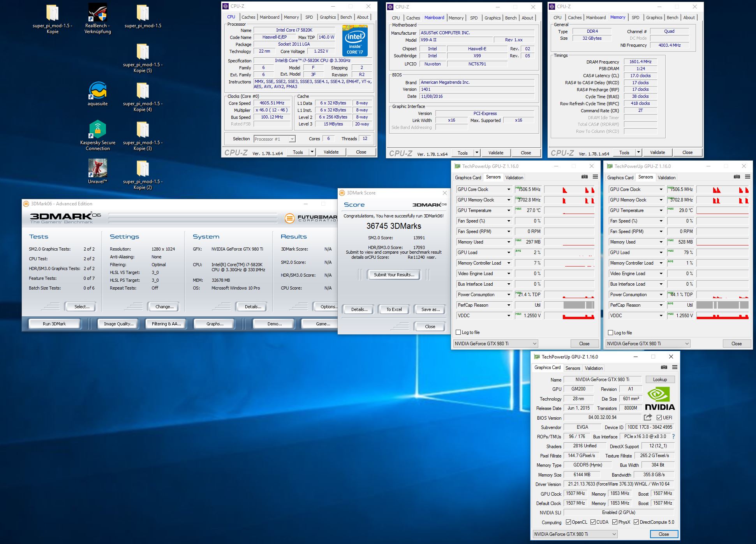Expand GPU Core Clock dropdown in left GPU-Z

(508, 189)
